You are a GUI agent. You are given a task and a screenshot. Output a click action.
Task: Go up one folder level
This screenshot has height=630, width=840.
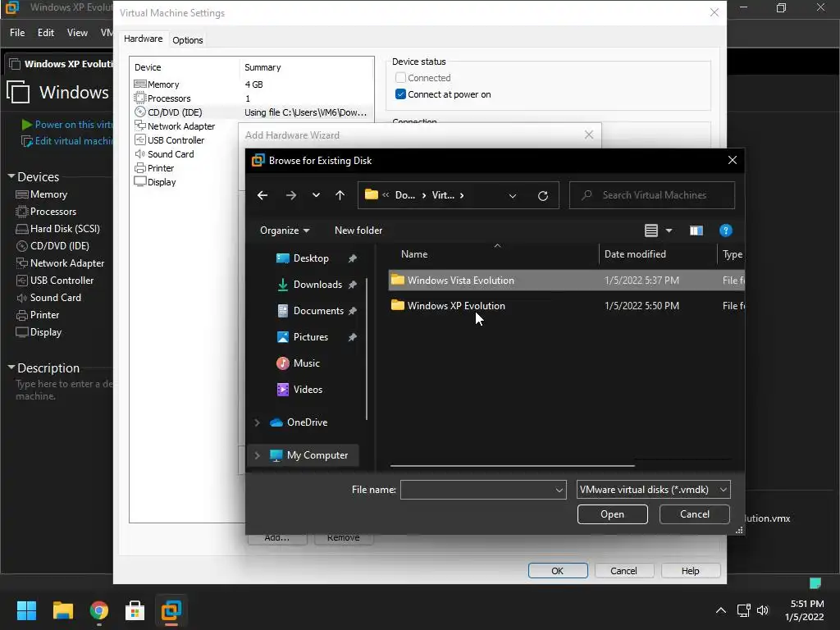(x=340, y=195)
